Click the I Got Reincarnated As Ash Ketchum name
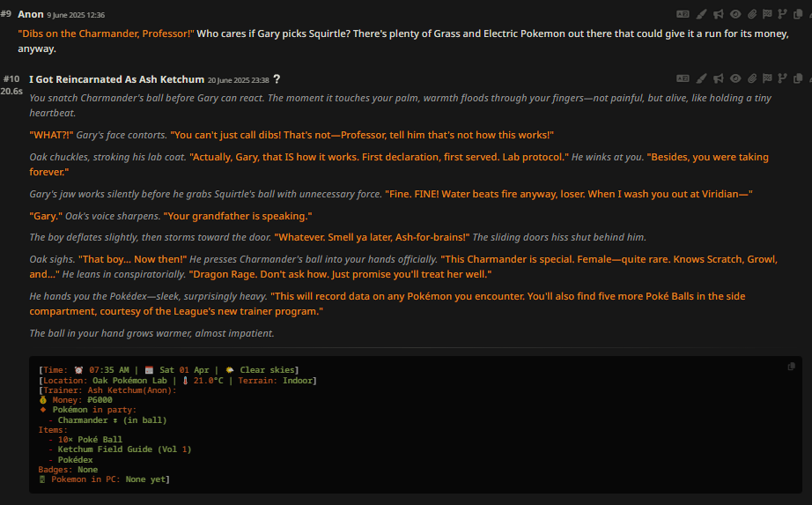 117,79
